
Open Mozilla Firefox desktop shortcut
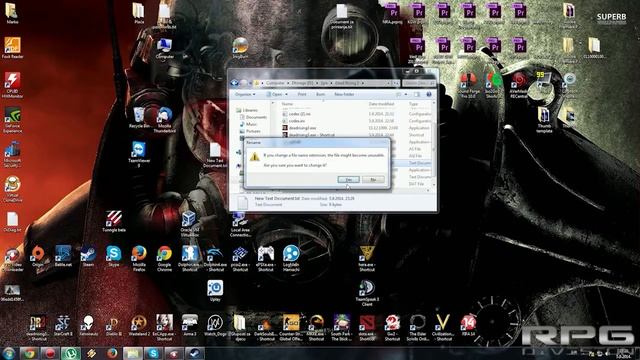point(139,258)
